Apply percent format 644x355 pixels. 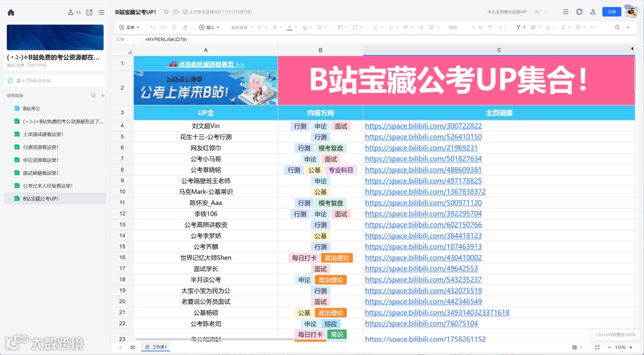pyautogui.click(x=481, y=27)
